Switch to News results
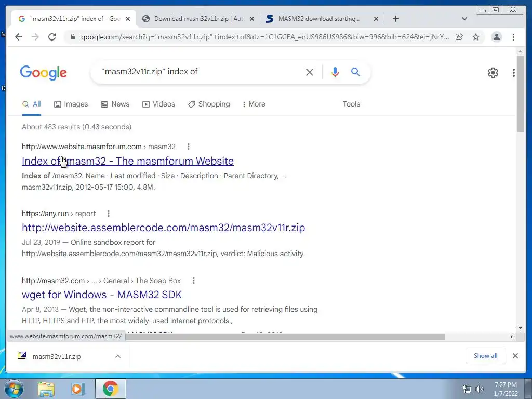 (x=115, y=104)
